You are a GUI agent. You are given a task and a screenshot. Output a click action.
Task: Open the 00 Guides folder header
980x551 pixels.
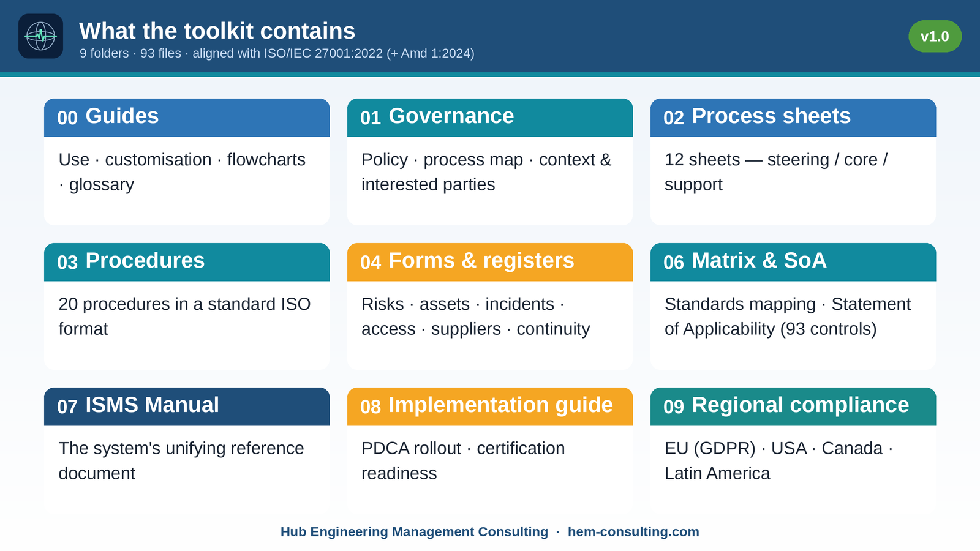(x=187, y=118)
